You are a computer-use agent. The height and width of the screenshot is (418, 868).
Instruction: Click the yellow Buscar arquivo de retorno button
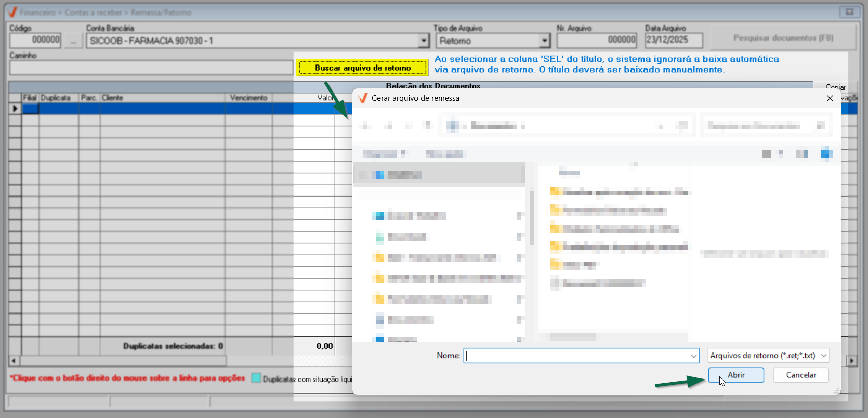point(362,68)
